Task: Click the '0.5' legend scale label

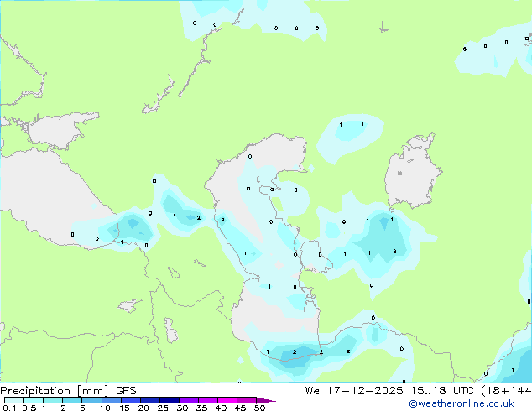Action: (29, 408)
